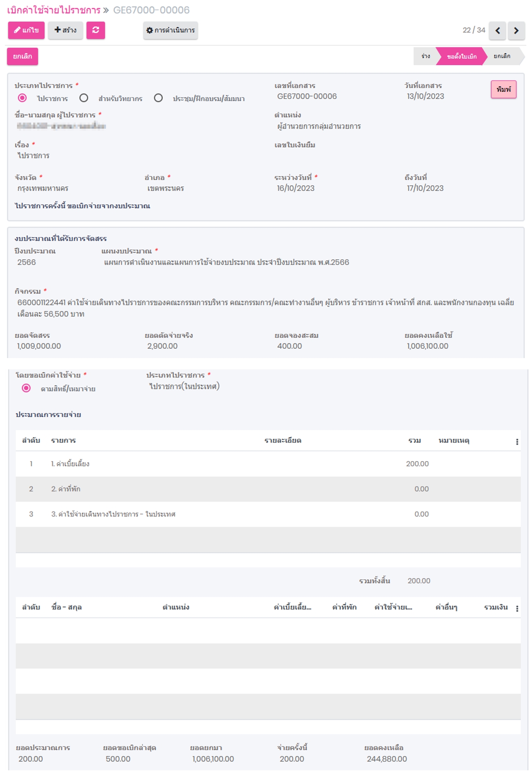Click the พิมพ์ print button
Viewport: 532px width, 776px height.
pos(504,89)
